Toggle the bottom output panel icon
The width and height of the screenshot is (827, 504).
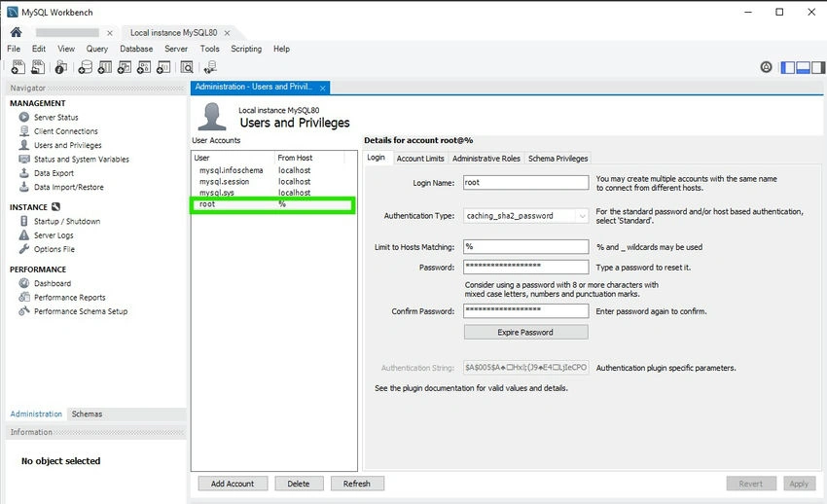[x=804, y=67]
